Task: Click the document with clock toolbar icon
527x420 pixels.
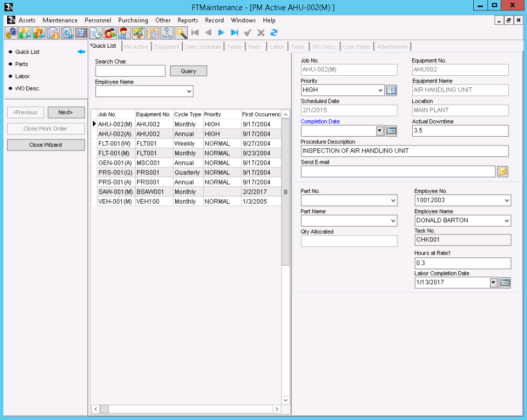Action: point(96,33)
